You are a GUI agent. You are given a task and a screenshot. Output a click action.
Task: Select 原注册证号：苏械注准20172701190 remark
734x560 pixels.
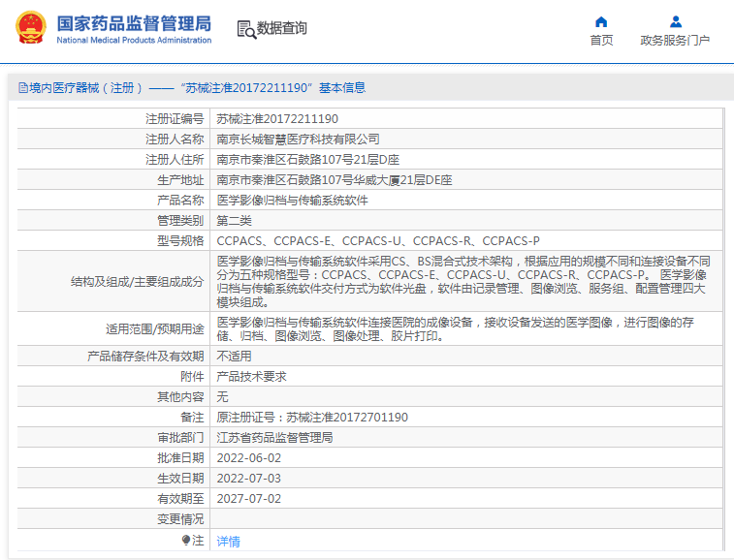(x=312, y=418)
